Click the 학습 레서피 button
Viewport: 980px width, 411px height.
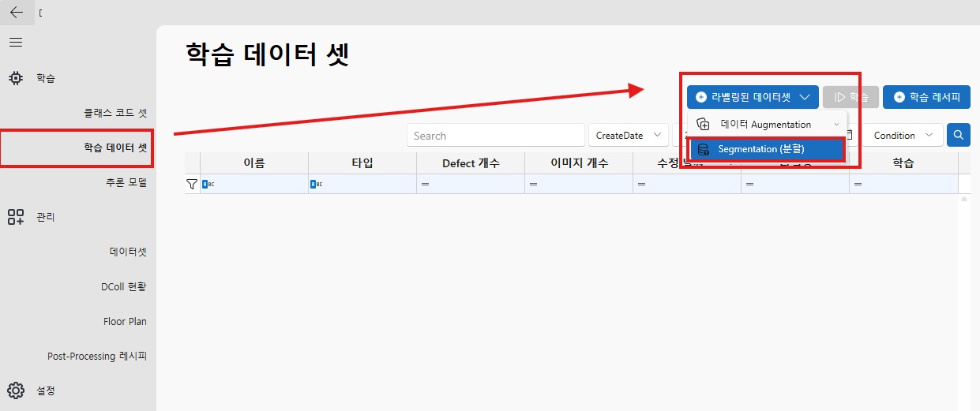point(926,97)
